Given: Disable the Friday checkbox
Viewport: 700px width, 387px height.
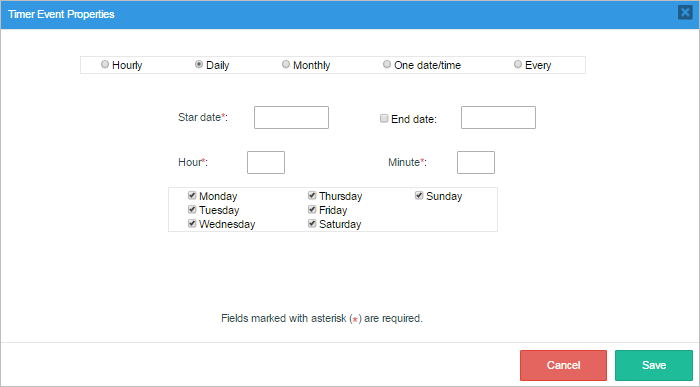Looking at the screenshot, I should (312, 209).
